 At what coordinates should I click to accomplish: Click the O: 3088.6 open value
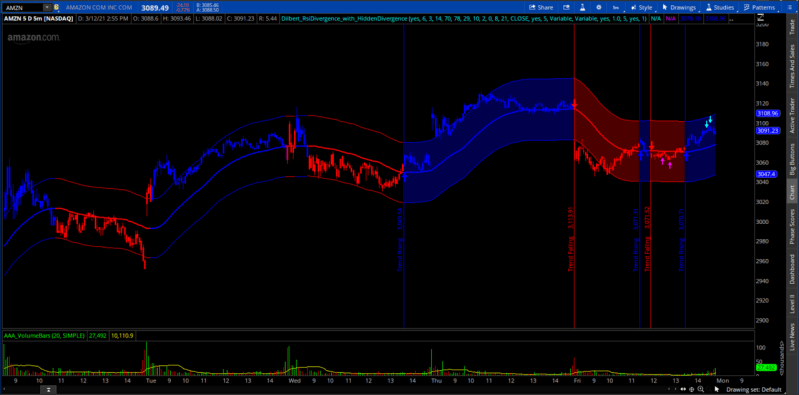[x=146, y=18]
